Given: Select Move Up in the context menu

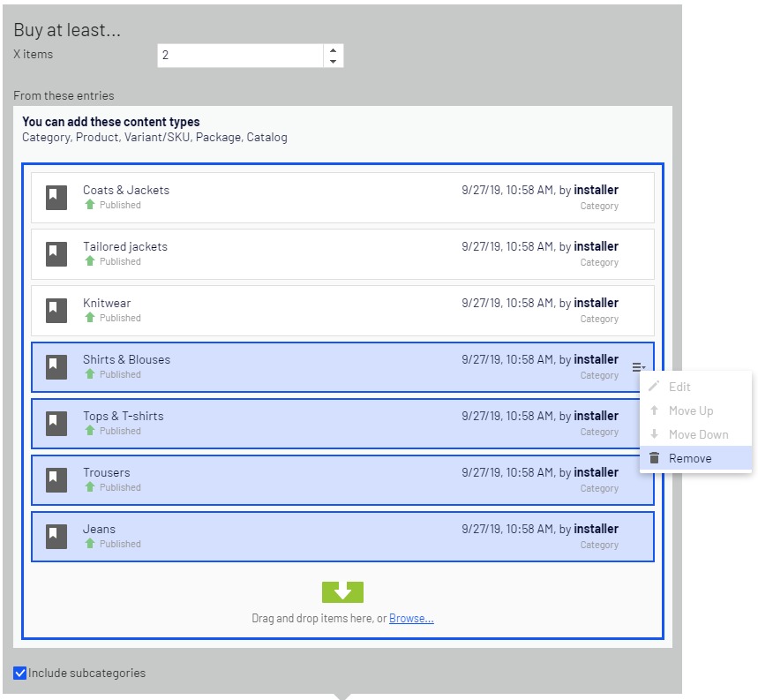Looking at the screenshot, I should 690,410.
